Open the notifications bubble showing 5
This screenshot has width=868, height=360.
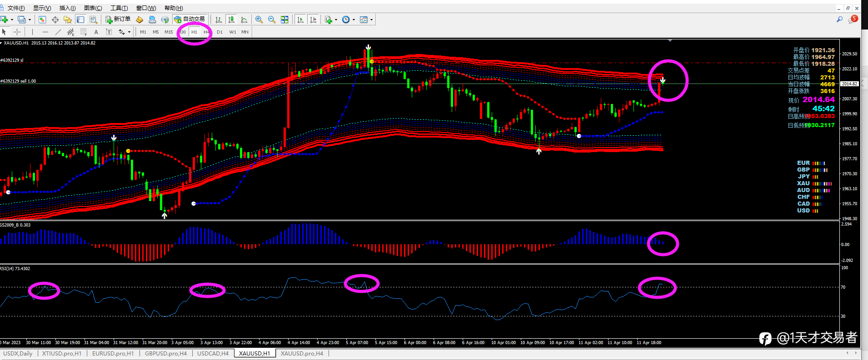click(853, 19)
